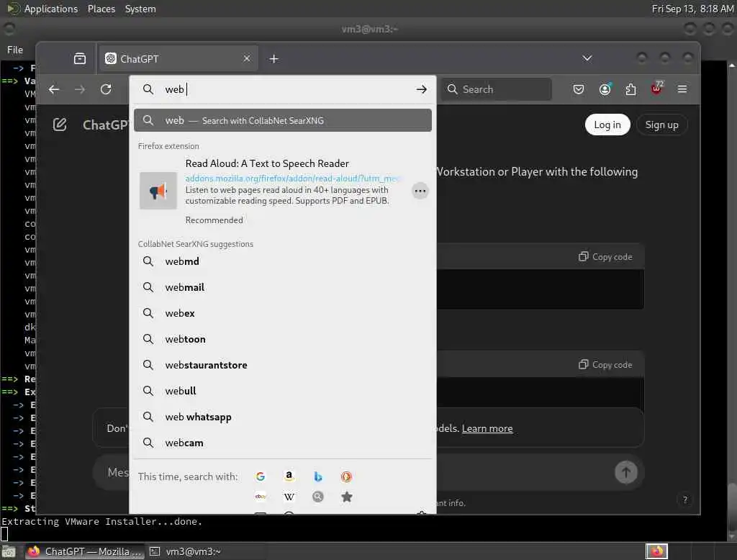Open the three-dot menu for Read Aloud result
Screen dimensions: 737x560
click(x=420, y=191)
